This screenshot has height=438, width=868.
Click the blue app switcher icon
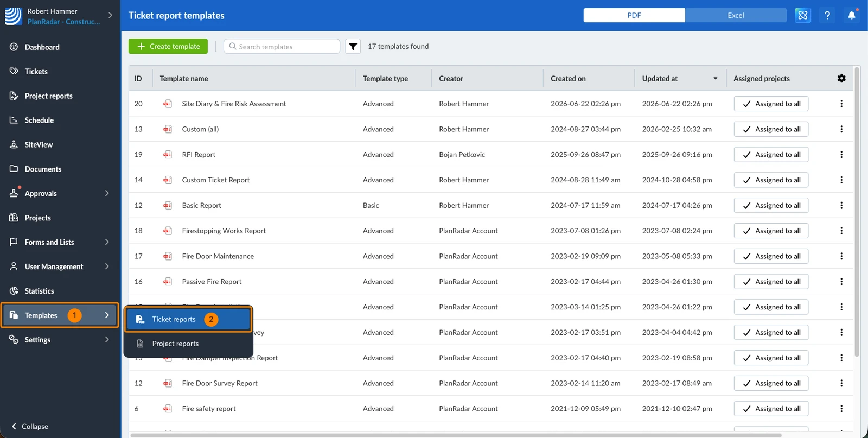(803, 15)
